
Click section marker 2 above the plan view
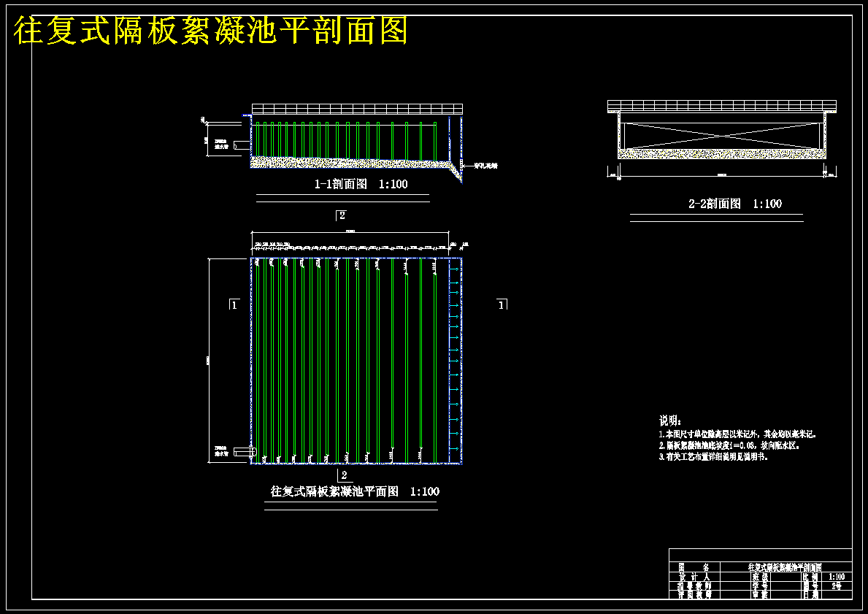(342, 215)
